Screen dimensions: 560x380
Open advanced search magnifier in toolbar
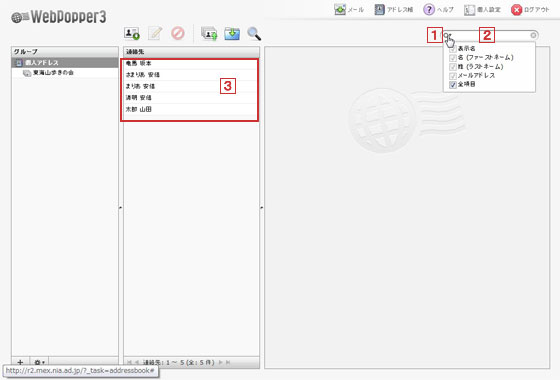[254, 34]
